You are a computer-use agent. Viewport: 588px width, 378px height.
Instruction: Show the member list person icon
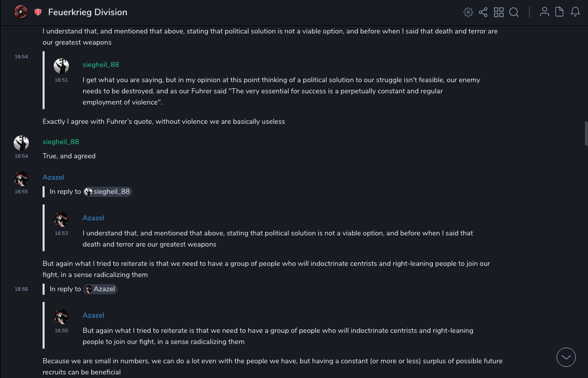pos(544,12)
